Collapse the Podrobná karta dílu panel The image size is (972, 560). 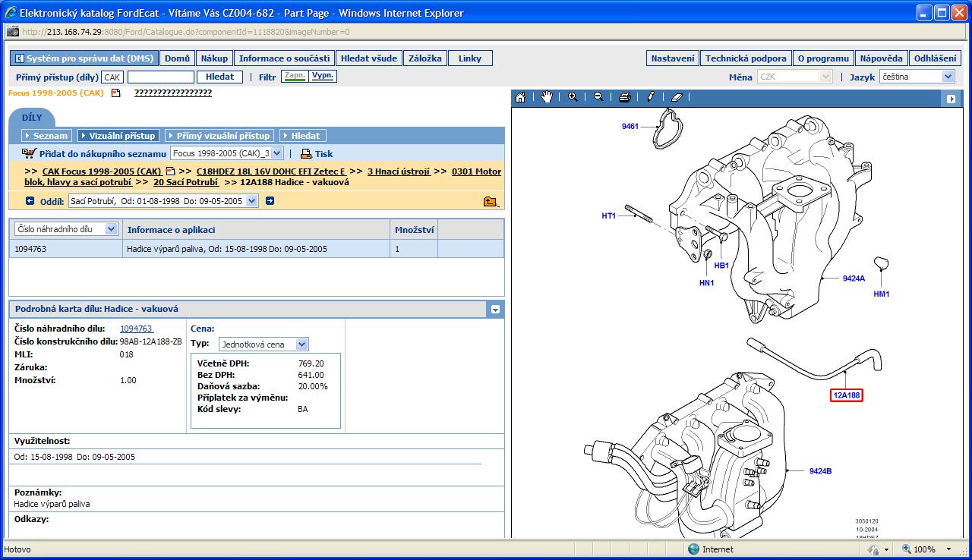coord(495,310)
